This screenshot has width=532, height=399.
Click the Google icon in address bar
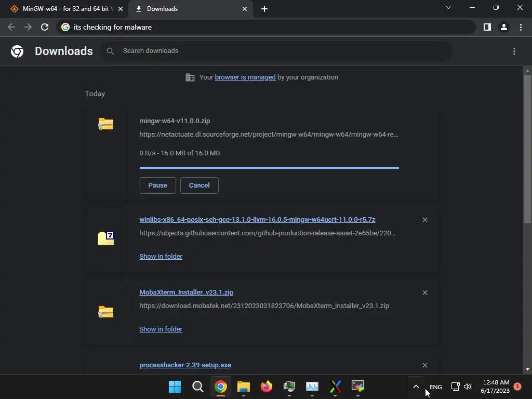pyautogui.click(x=65, y=27)
